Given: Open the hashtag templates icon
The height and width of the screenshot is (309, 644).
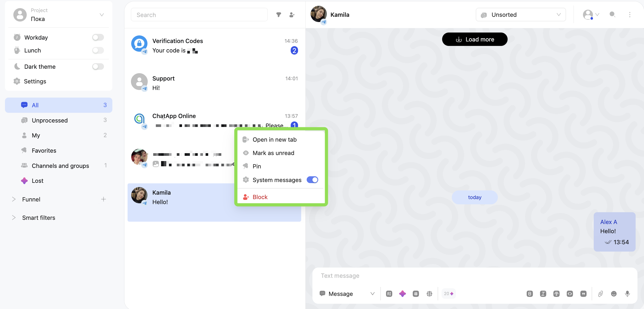Looking at the screenshot, I should pyautogui.click(x=416, y=294).
